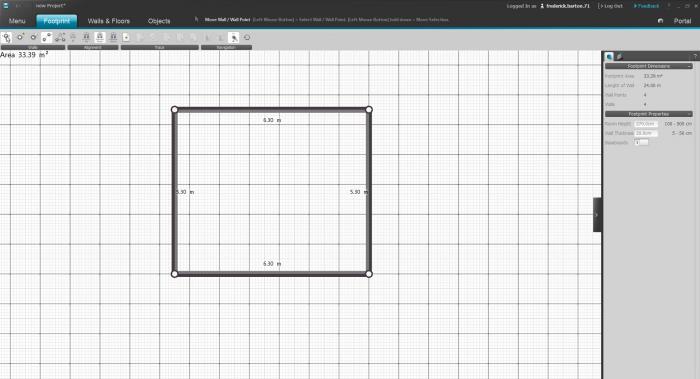Open the help question mark in right panel
This screenshot has height=379, width=700.
(695, 57)
